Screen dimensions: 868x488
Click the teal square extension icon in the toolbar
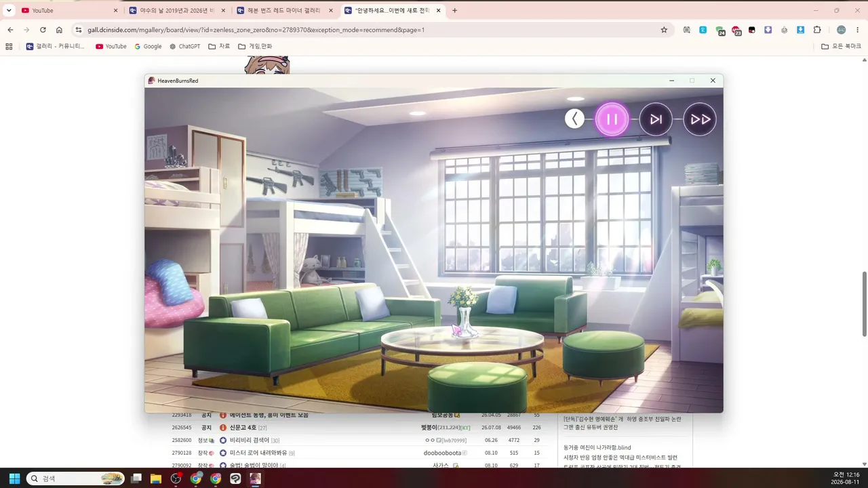[x=703, y=30]
